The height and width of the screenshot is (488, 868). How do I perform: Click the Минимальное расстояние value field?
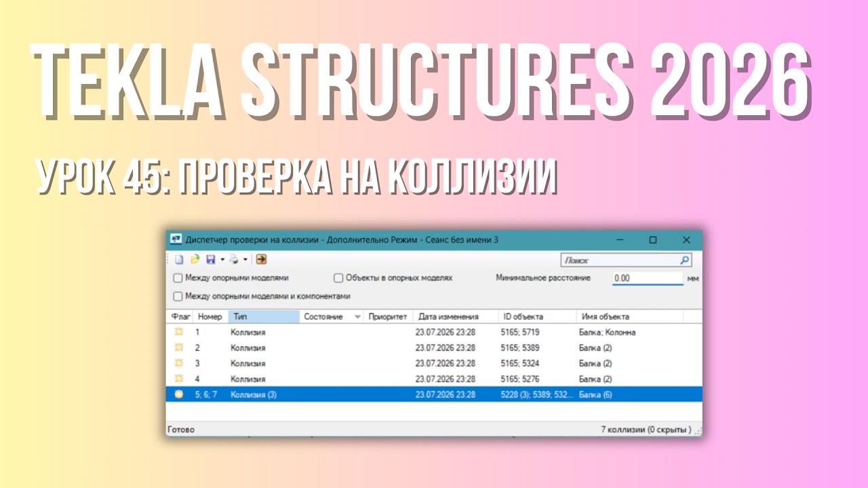tap(648, 278)
